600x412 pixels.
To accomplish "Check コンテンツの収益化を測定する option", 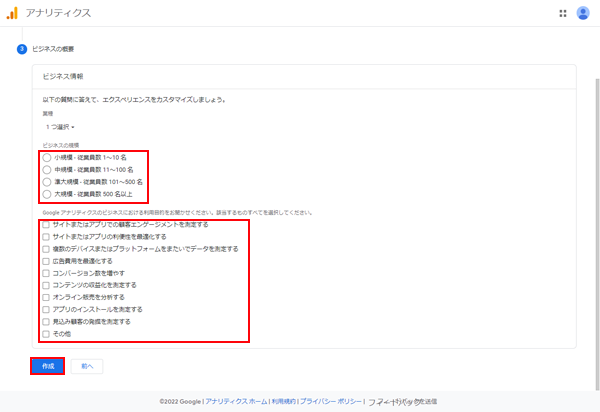I will pyautogui.click(x=46, y=285).
